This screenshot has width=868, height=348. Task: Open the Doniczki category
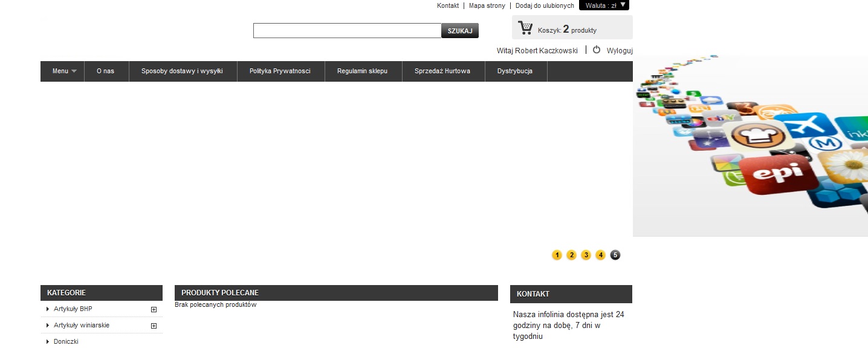tap(66, 341)
